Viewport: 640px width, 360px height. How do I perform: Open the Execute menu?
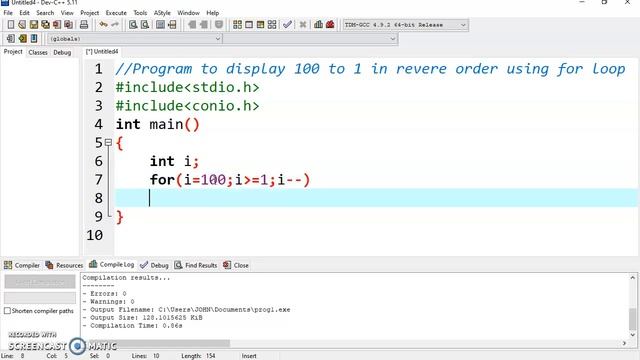(116, 13)
